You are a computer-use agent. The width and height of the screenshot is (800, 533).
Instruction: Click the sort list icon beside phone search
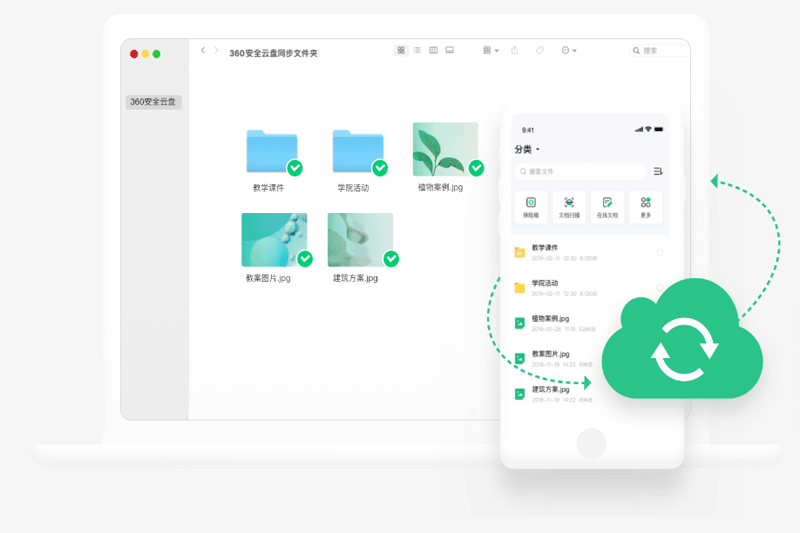click(658, 171)
